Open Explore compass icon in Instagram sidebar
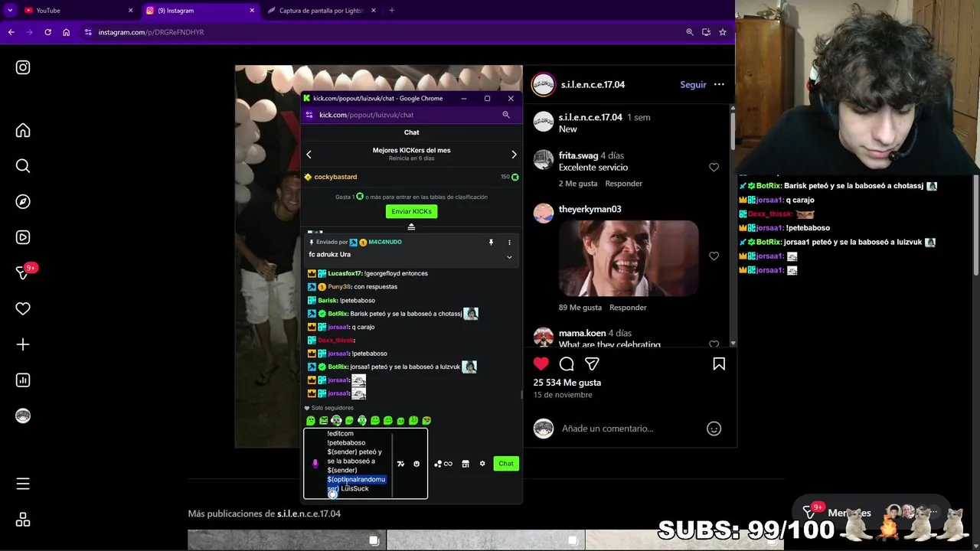 click(x=23, y=201)
